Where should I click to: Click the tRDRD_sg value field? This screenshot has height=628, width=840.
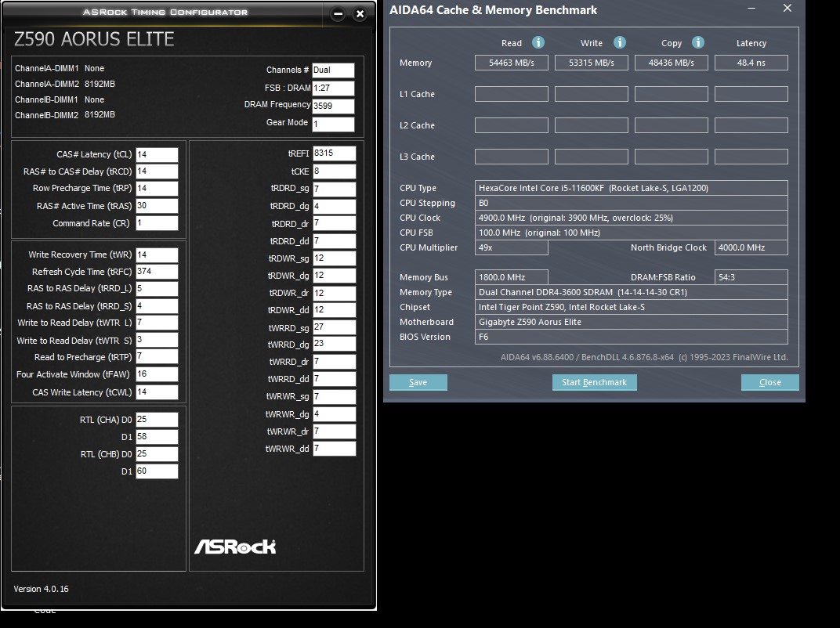point(335,189)
